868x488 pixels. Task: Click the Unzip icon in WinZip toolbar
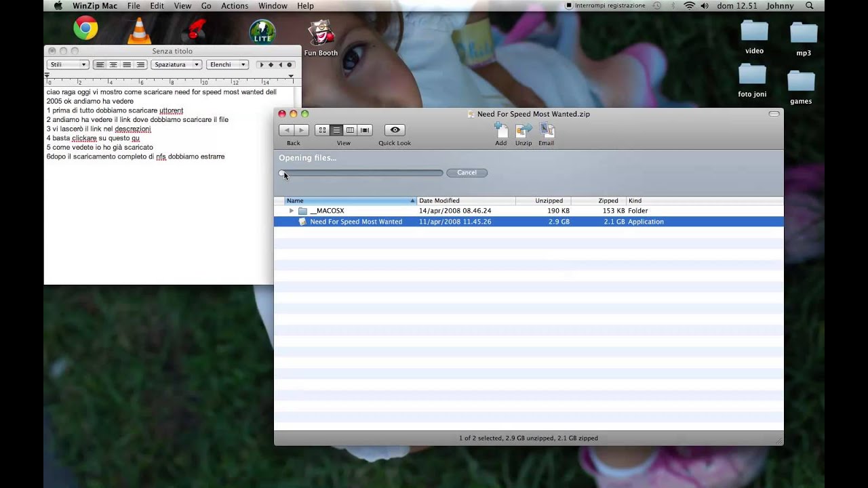pyautogui.click(x=524, y=129)
